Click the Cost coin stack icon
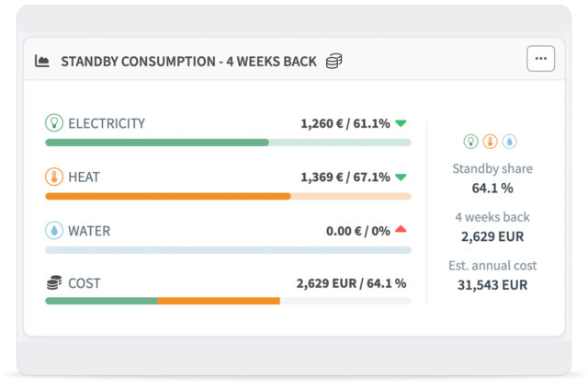 pyautogui.click(x=54, y=283)
